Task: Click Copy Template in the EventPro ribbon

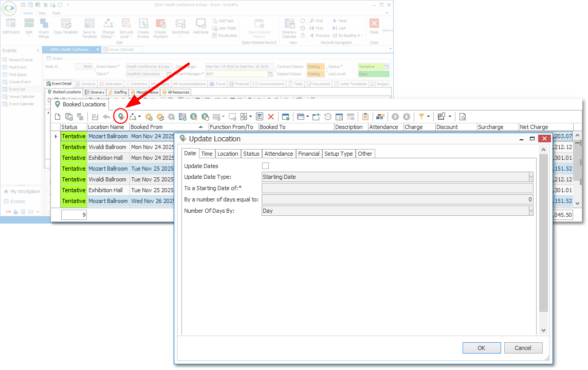Action: (66, 27)
